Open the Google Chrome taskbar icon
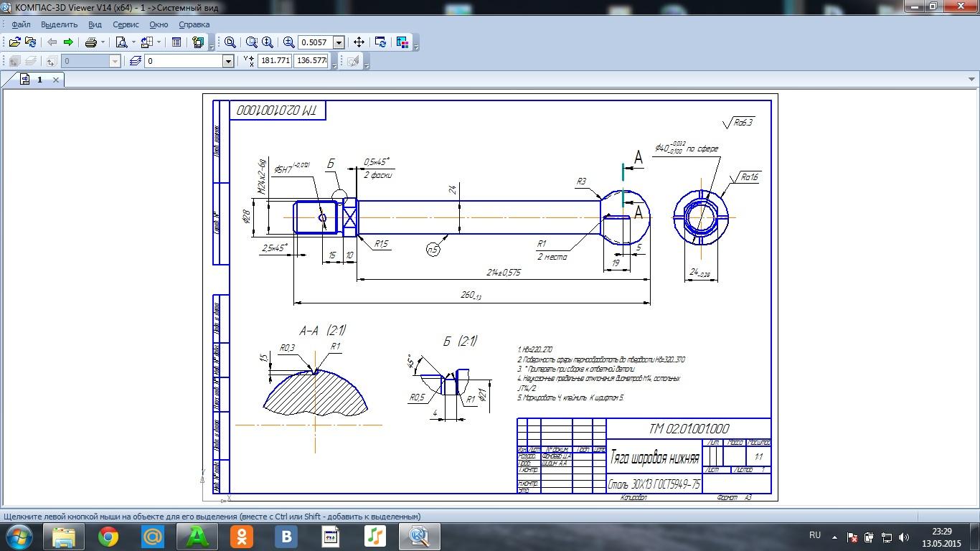Viewport: 980px width, 551px height. 108,536
